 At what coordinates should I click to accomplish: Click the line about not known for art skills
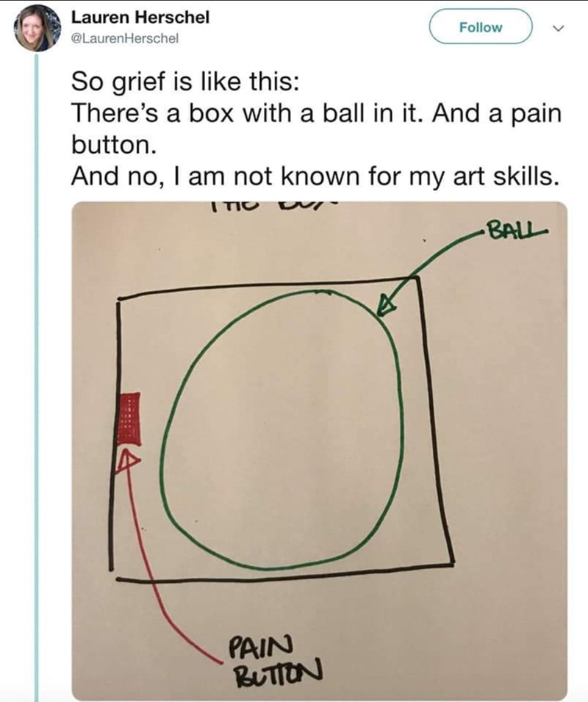(x=309, y=176)
